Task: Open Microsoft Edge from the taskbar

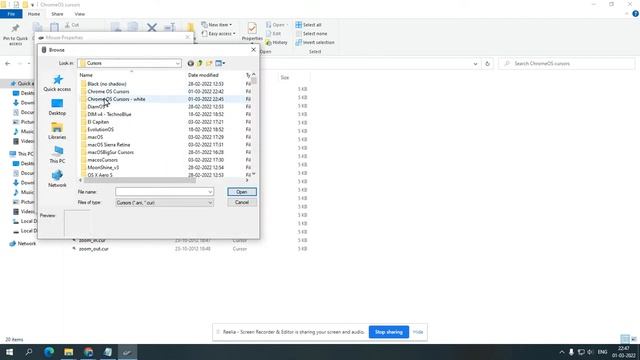Action: [49, 352]
